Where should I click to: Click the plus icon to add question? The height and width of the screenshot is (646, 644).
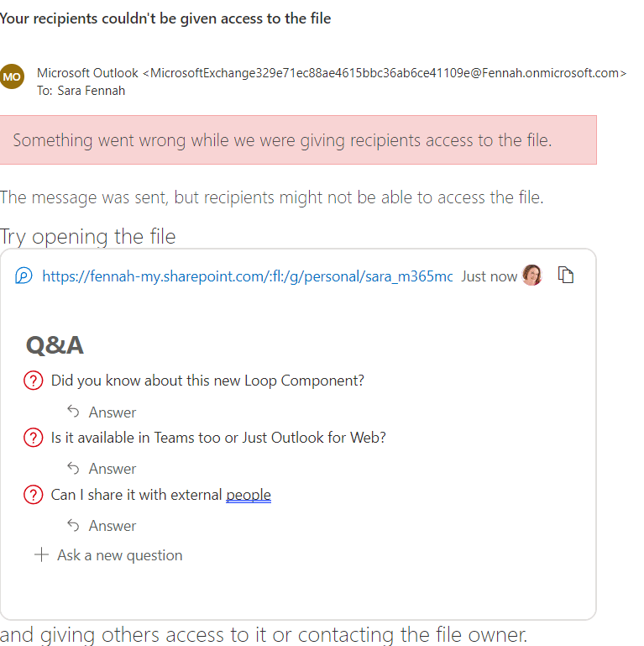tap(41, 554)
